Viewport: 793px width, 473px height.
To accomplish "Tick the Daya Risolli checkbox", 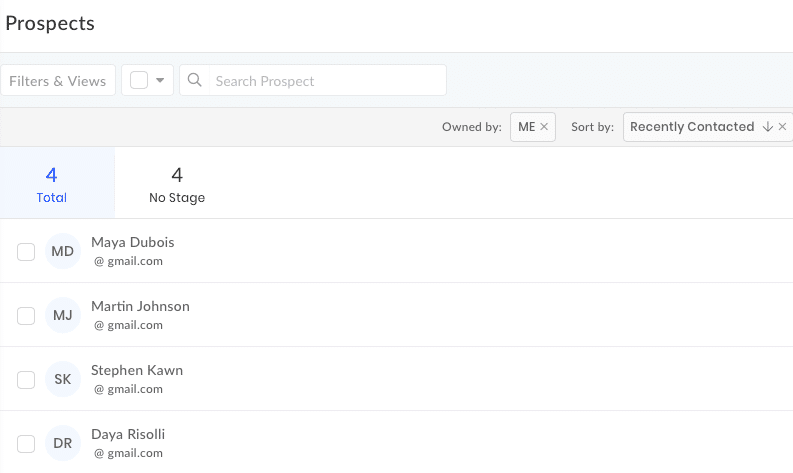I will tap(26, 444).
